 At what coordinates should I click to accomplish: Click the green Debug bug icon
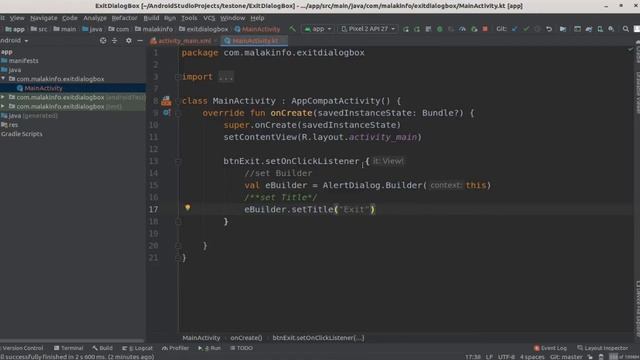tap(440, 29)
